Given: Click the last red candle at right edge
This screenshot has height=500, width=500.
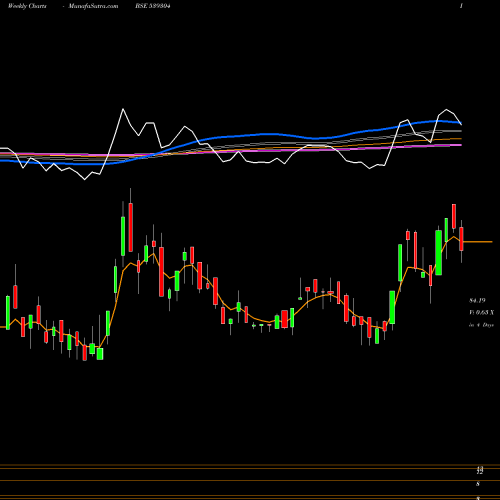Looking at the screenshot, I should coord(461,239).
